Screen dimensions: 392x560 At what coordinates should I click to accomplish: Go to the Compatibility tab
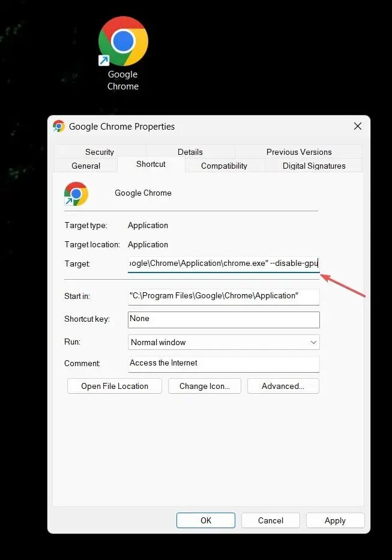pyautogui.click(x=224, y=166)
